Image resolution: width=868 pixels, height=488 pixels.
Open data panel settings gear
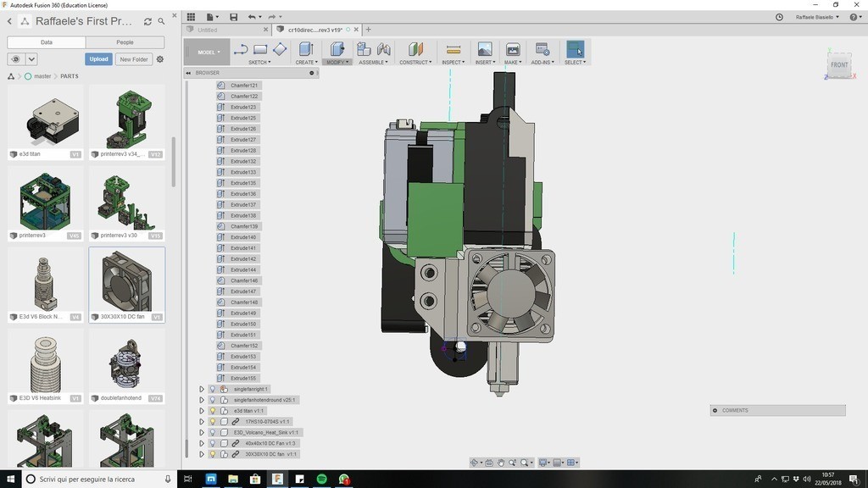coord(160,59)
